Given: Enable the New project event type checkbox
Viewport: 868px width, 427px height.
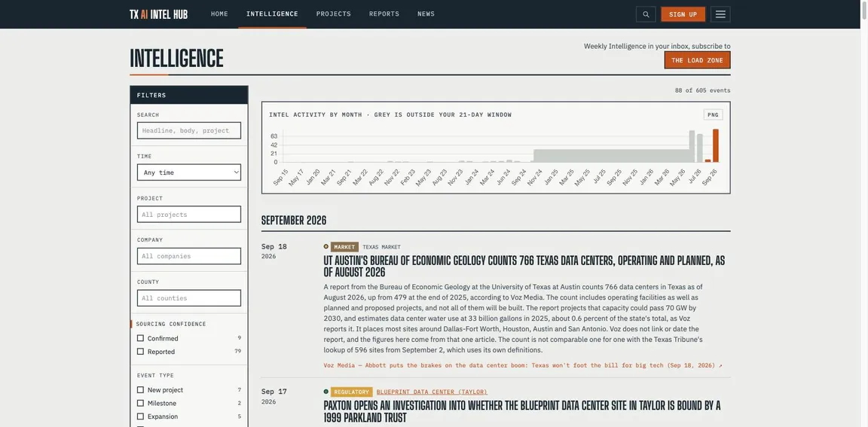Looking at the screenshot, I should 141,390.
